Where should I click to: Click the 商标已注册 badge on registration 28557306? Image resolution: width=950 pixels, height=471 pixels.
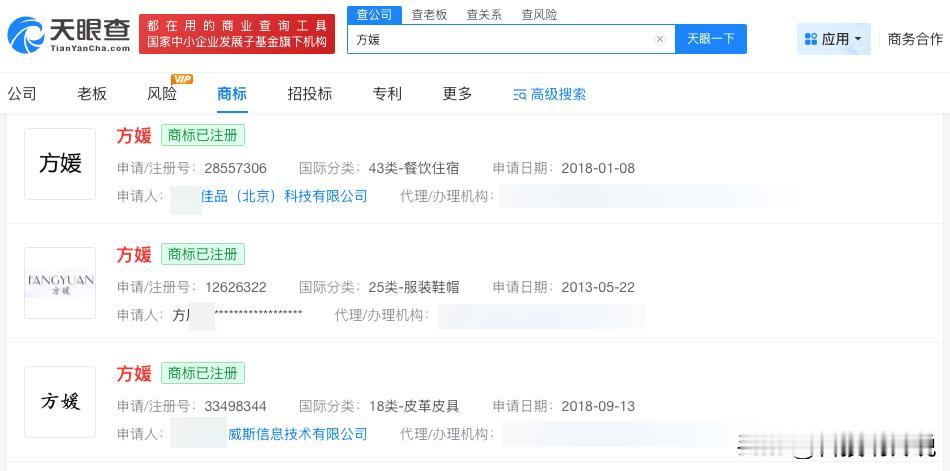tap(203, 136)
